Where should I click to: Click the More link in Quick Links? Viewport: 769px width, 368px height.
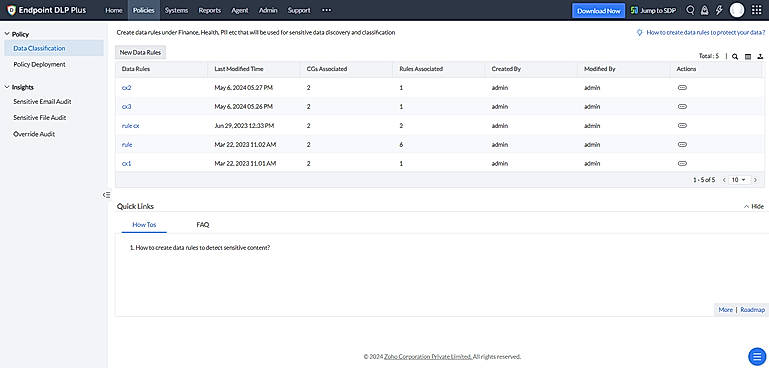coord(725,310)
